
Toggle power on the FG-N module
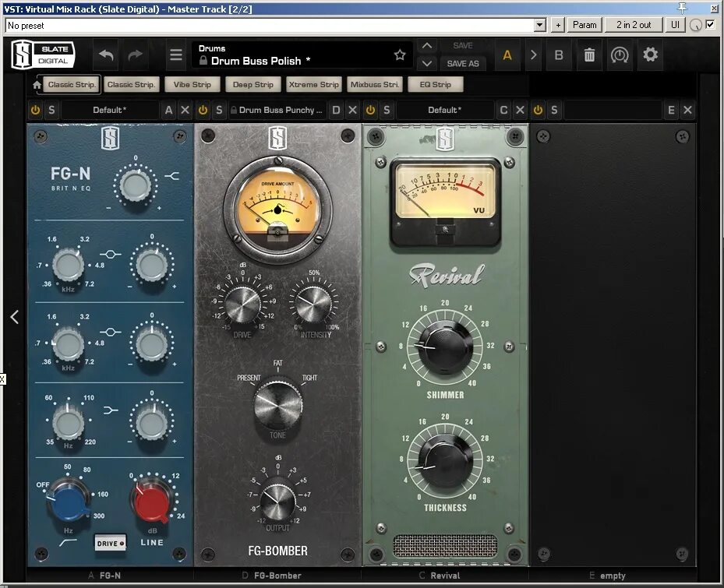pyautogui.click(x=34, y=110)
